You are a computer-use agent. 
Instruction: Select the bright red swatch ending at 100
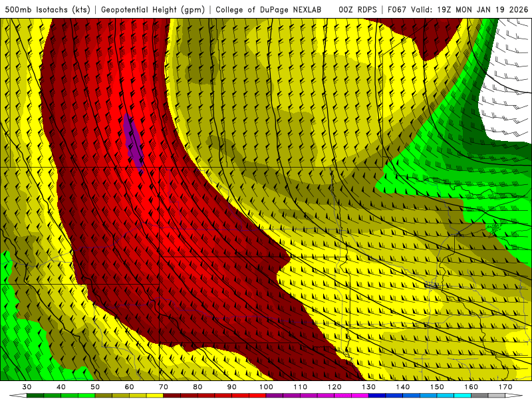tap(257, 395)
